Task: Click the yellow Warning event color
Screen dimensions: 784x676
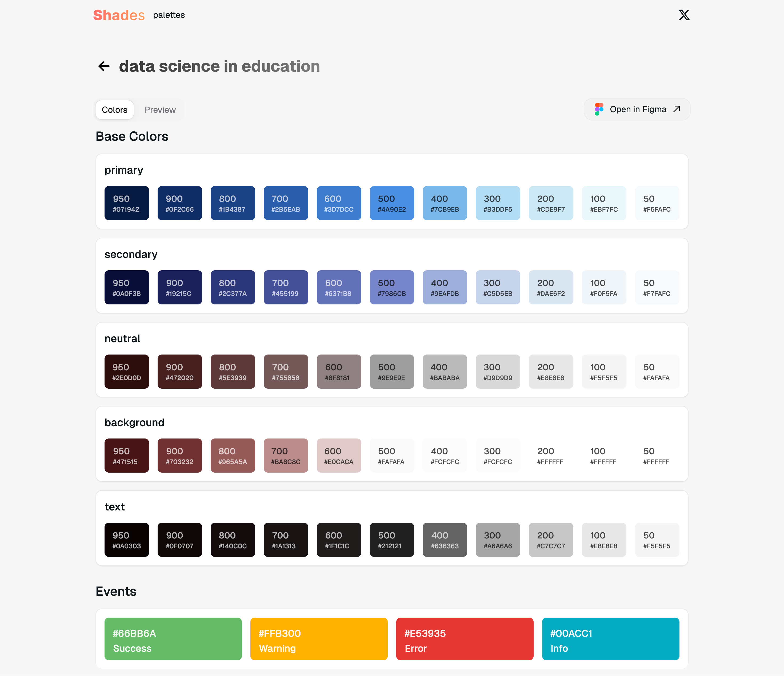Action: tap(319, 639)
